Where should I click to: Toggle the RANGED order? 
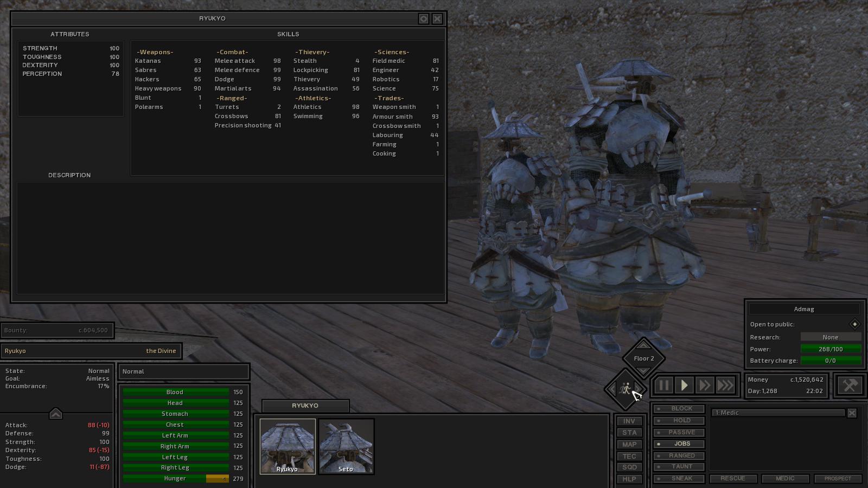(679, 456)
